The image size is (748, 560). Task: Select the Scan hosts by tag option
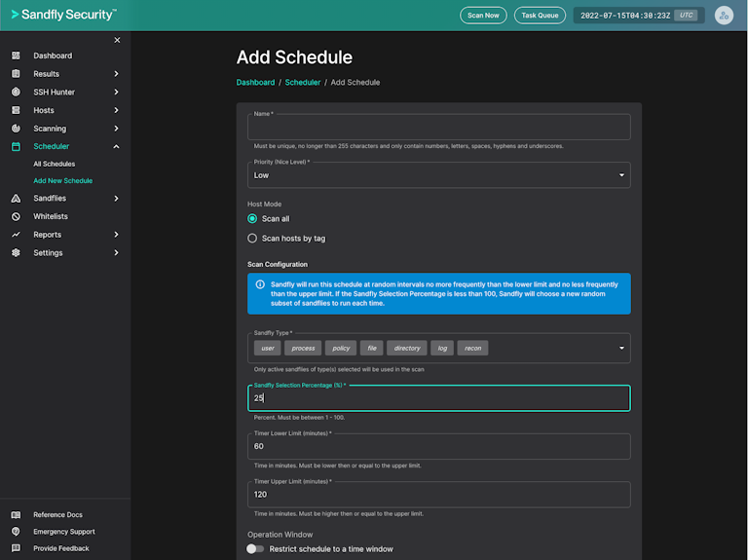252,238
